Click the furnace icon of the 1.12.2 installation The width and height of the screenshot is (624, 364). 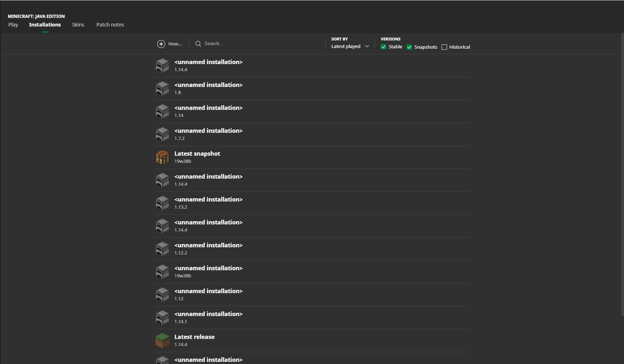[x=162, y=249]
